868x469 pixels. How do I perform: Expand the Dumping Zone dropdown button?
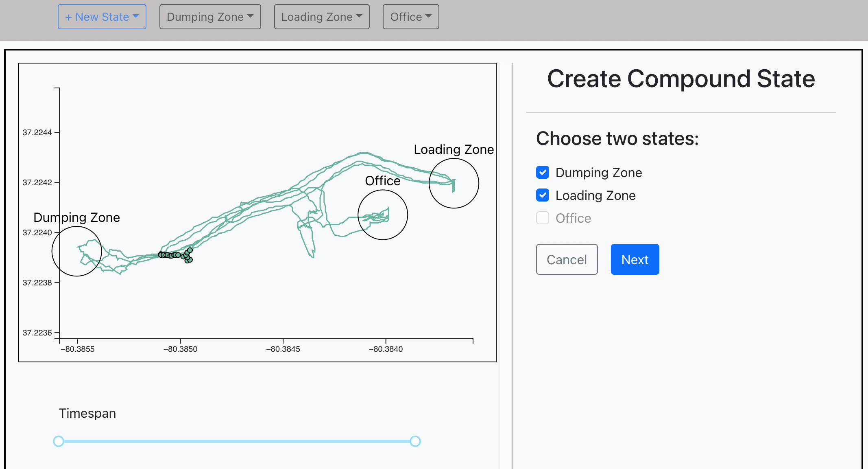210,17
